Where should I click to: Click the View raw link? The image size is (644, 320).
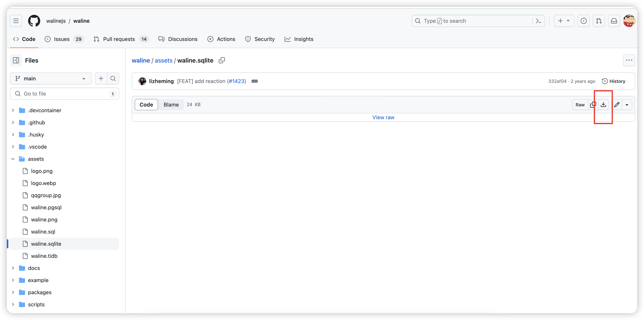[x=383, y=117]
